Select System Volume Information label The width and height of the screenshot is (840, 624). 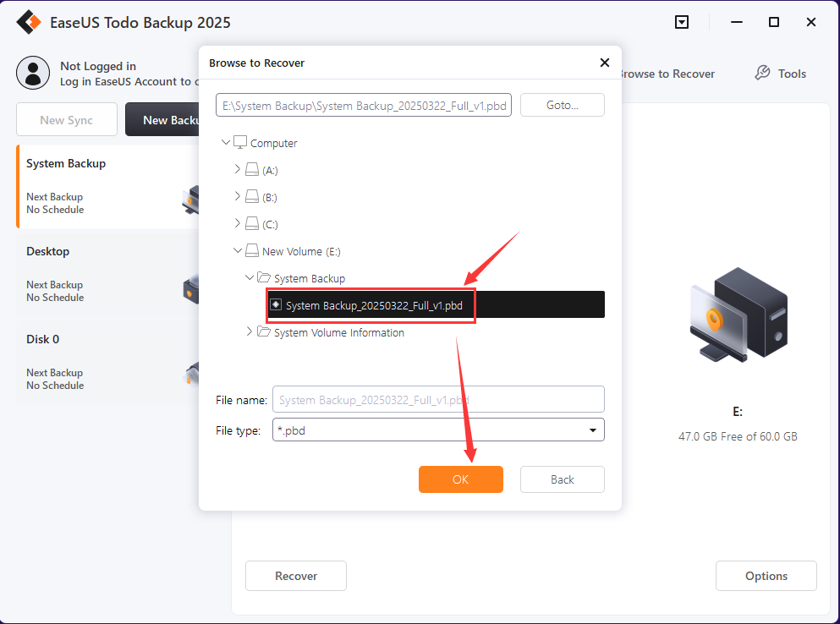click(x=339, y=332)
